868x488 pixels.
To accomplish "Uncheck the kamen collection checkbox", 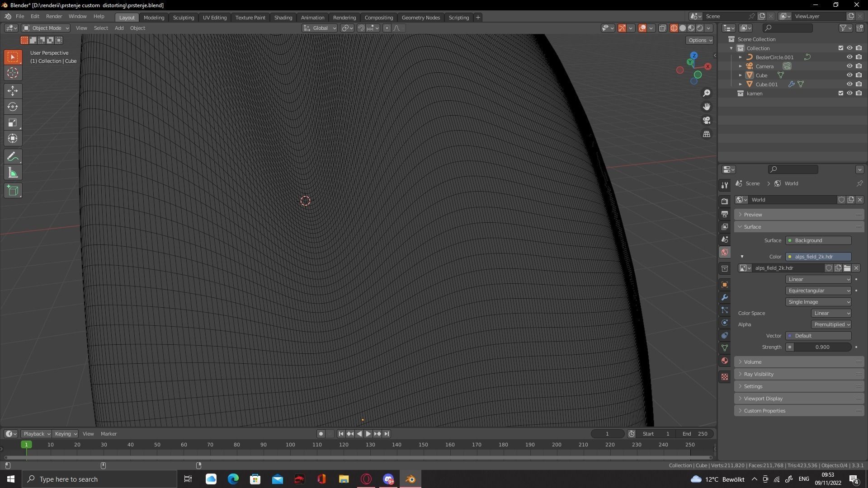I will click(841, 93).
